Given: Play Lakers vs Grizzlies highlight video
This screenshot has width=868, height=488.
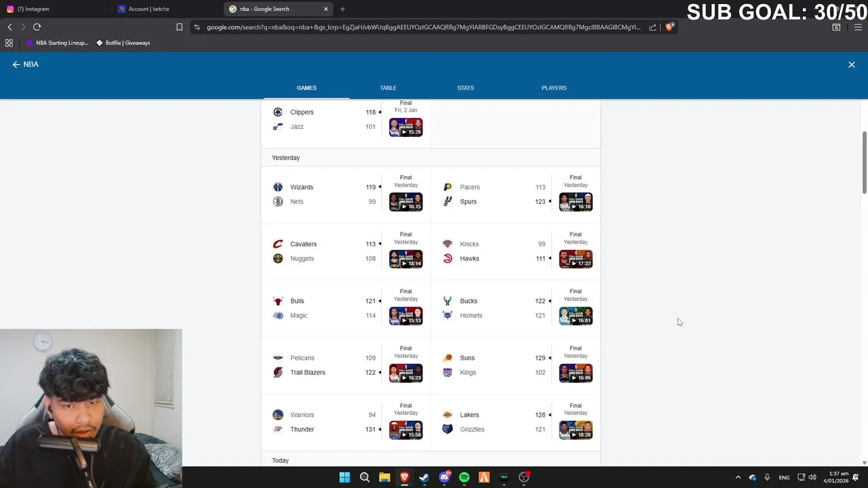Looking at the screenshot, I should (576, 429).
